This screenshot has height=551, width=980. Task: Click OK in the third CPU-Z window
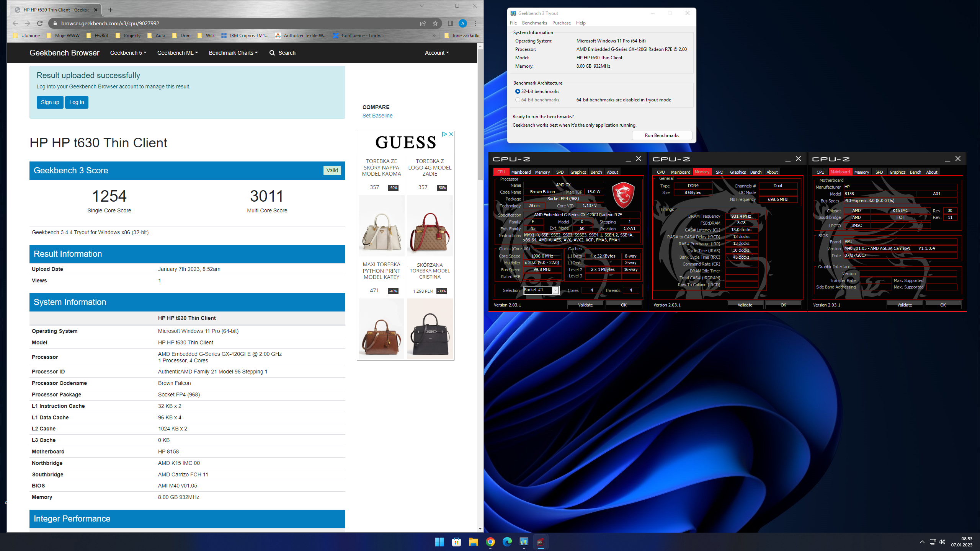[943, 305]
